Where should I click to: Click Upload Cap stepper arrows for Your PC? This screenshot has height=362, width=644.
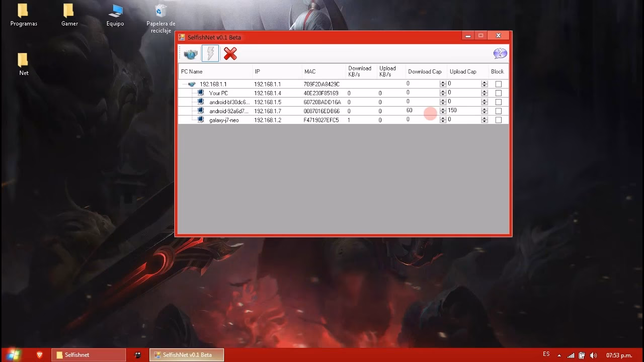pos(485,93)
